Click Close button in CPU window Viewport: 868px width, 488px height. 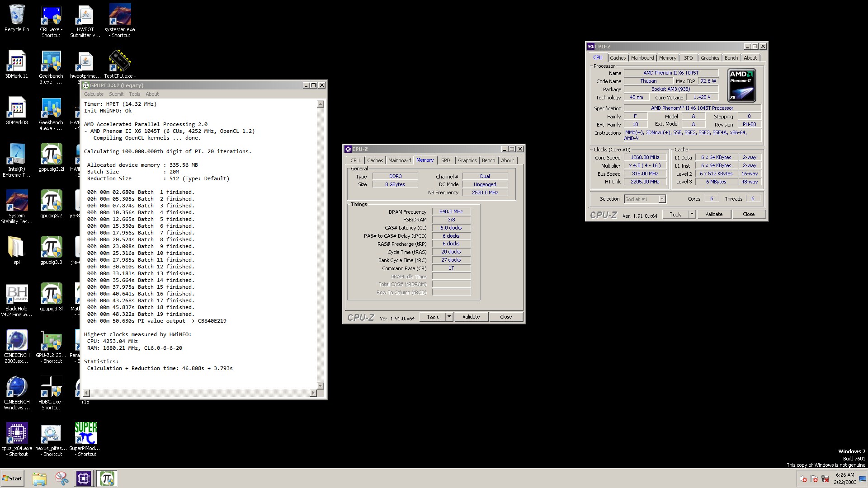pyautogui.click(x=749, y=214)
